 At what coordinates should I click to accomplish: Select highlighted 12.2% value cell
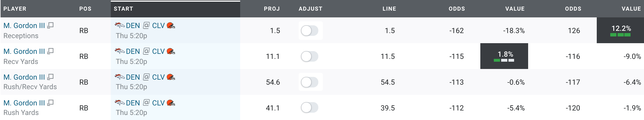point(620,30)
